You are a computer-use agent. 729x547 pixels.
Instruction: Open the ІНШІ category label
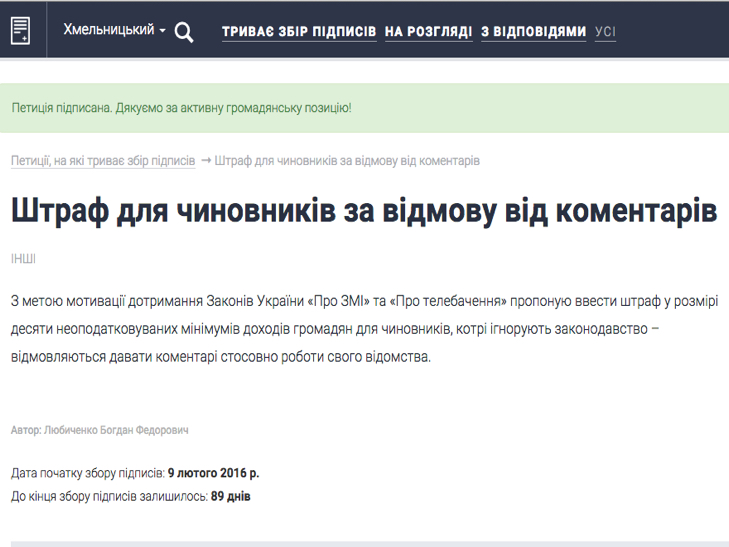(x=24, y=259)
